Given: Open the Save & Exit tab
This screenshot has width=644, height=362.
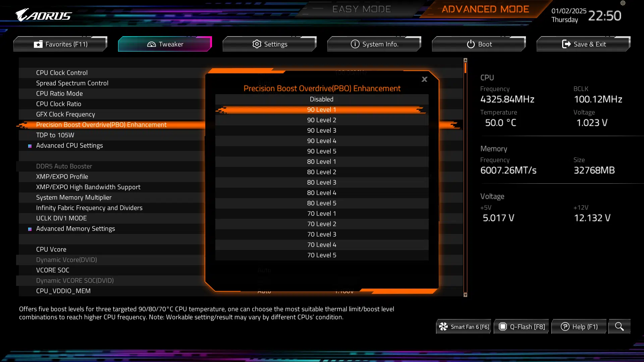Looking at the screenshot, I should click(x=584, y=44).
